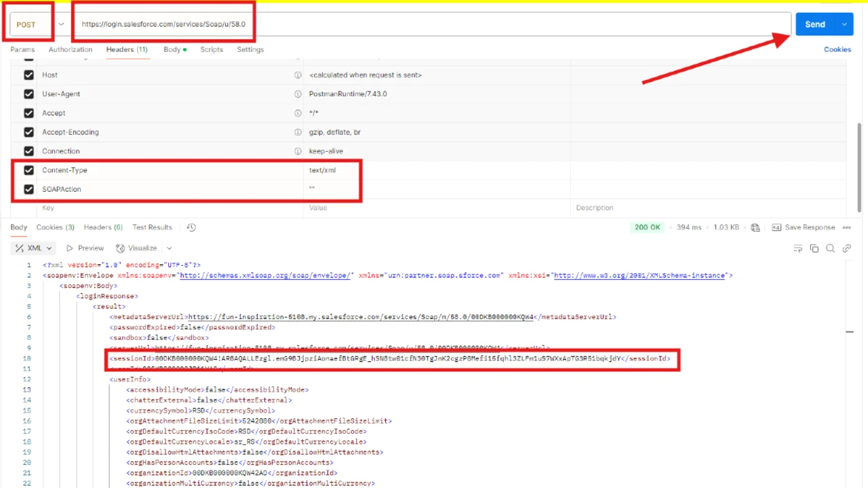
Task: Toggle off the User-Agent header
Action: pyautogui.click(x=28, y=94)
